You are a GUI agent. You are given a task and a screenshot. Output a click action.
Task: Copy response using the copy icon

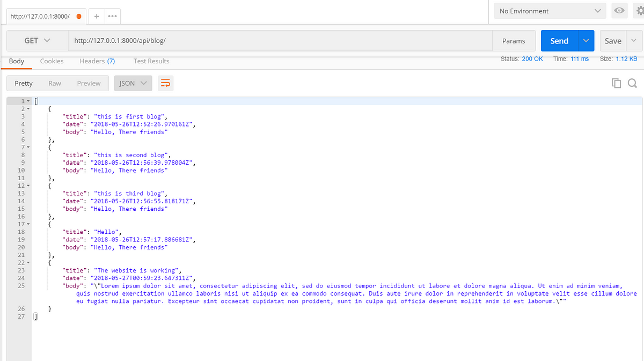point(616,83)
